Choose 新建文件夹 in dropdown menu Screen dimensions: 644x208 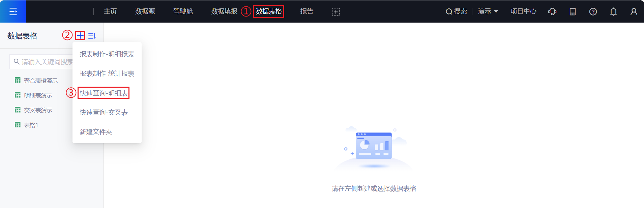point(96,132)
